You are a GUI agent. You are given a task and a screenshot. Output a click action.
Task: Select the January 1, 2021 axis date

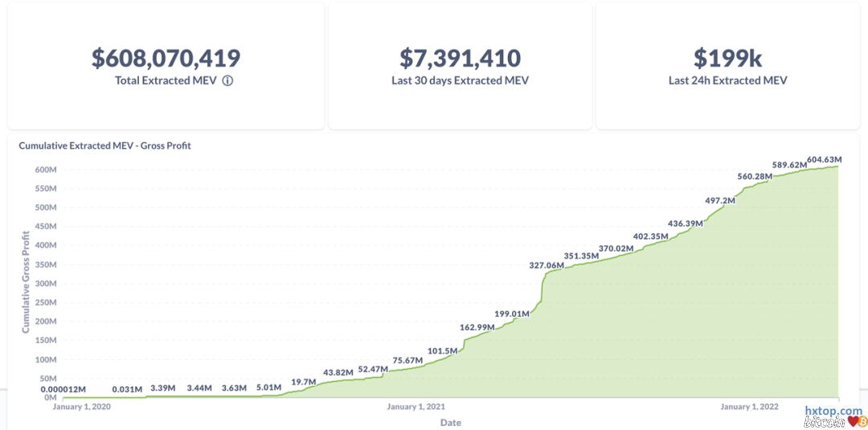click(x=416, y=407)
